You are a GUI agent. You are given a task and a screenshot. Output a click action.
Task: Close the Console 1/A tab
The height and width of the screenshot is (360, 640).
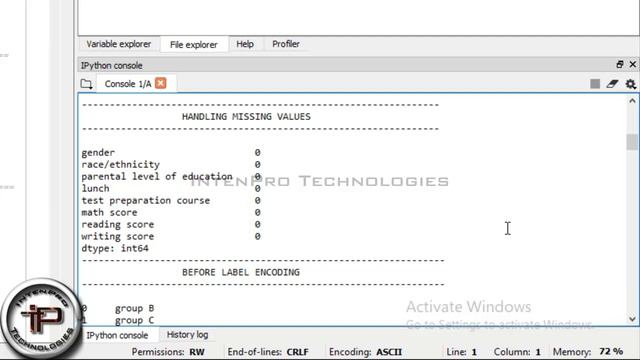[x=161, y=83]
